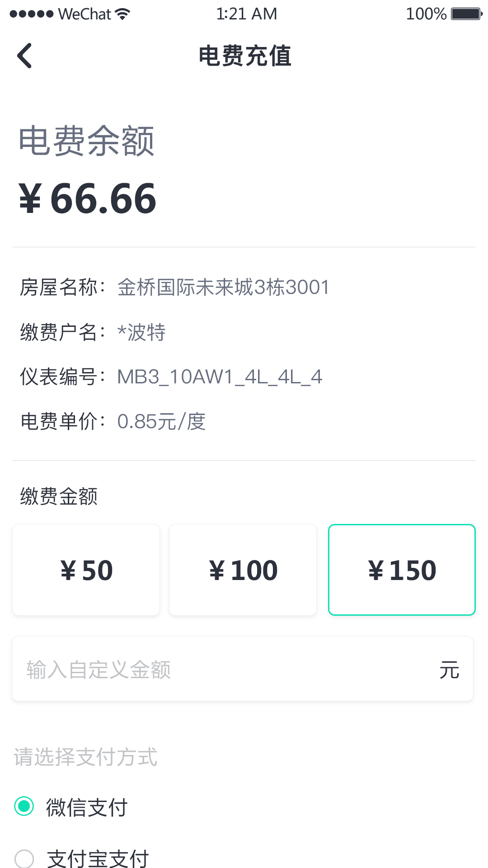Select WeChat Pay radio button
The height and width of the screenshot is (868, 488).
point(24,806)
